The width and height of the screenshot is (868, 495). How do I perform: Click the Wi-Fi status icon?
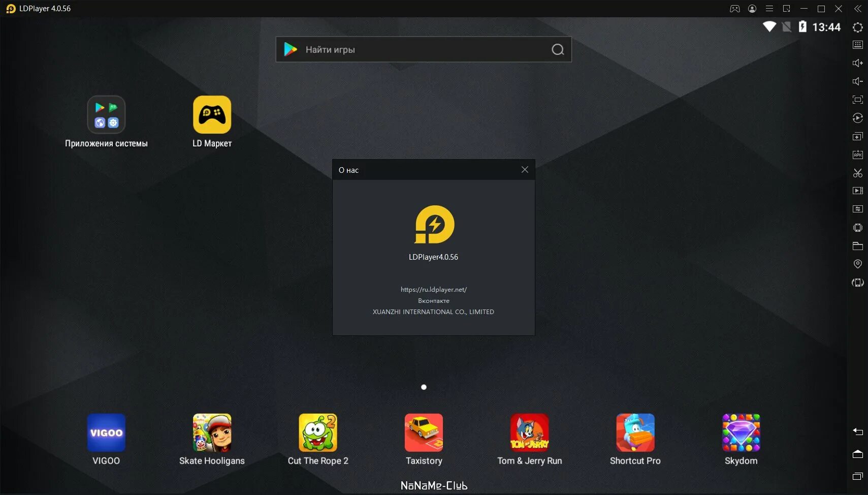coord(769,26)
